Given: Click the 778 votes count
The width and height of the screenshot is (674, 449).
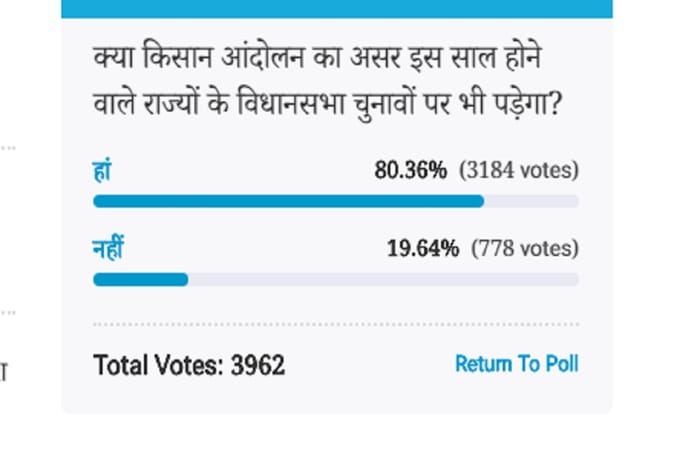Looking at the screenshot, I should tap(525, 248).
